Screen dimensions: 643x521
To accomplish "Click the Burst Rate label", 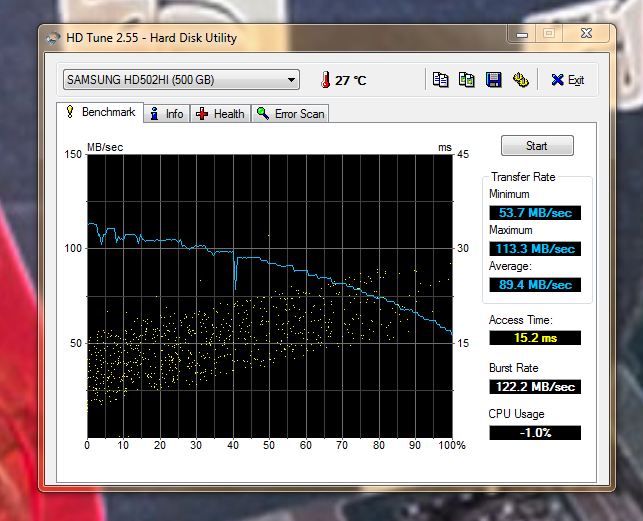I will tap(513, 368).
